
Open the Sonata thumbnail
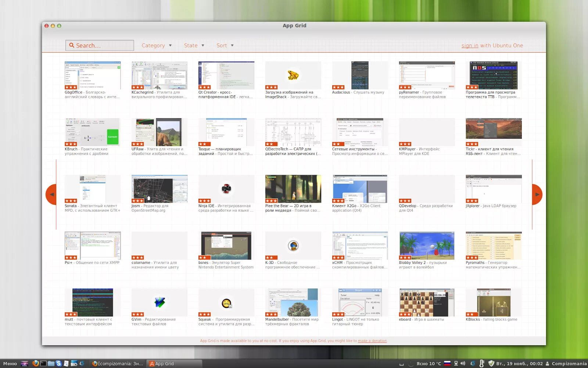click(93, 189)
